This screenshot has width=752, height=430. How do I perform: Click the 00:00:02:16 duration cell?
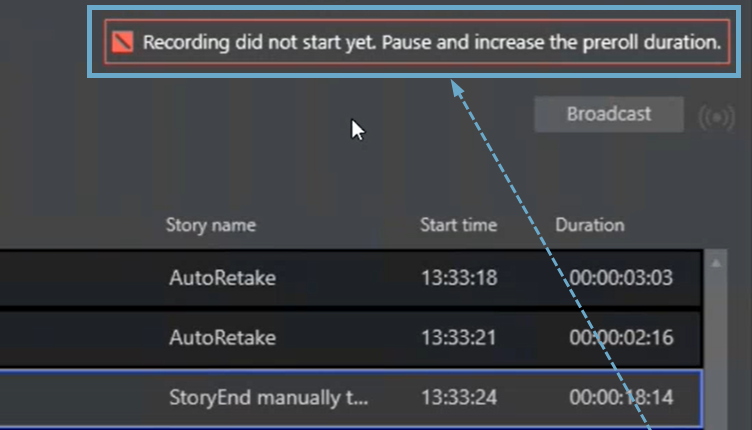[621, 337]
